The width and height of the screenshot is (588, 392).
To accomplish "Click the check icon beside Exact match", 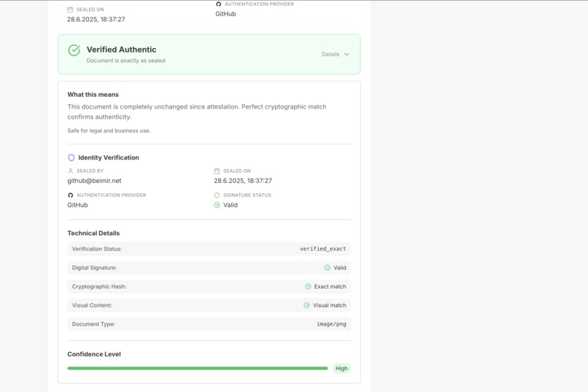I will click(308, 286).
